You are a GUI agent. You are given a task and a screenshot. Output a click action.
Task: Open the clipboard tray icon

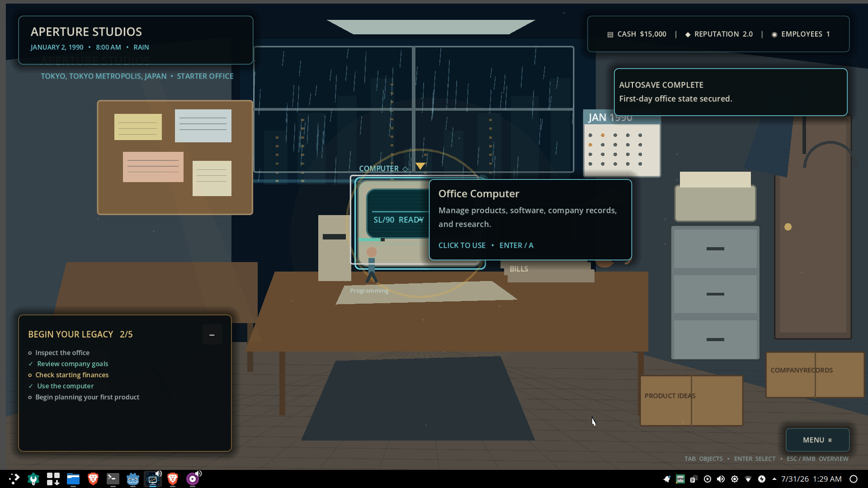pyautogui.click(x=694, y=479)
